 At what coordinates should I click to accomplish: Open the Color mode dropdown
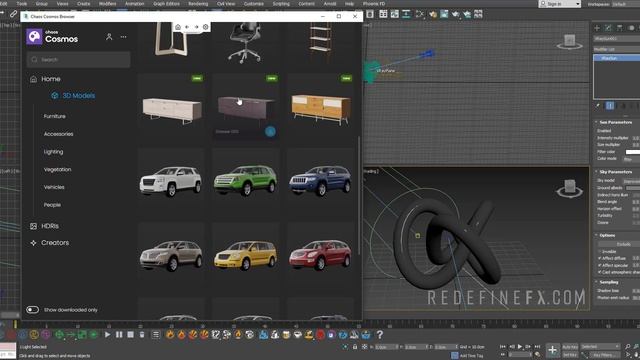(631, 159)
